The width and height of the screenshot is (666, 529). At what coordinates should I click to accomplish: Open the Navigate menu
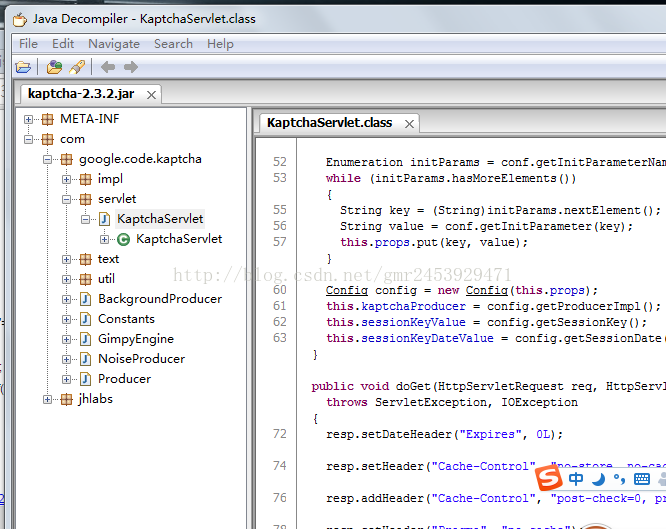(114, 44)
